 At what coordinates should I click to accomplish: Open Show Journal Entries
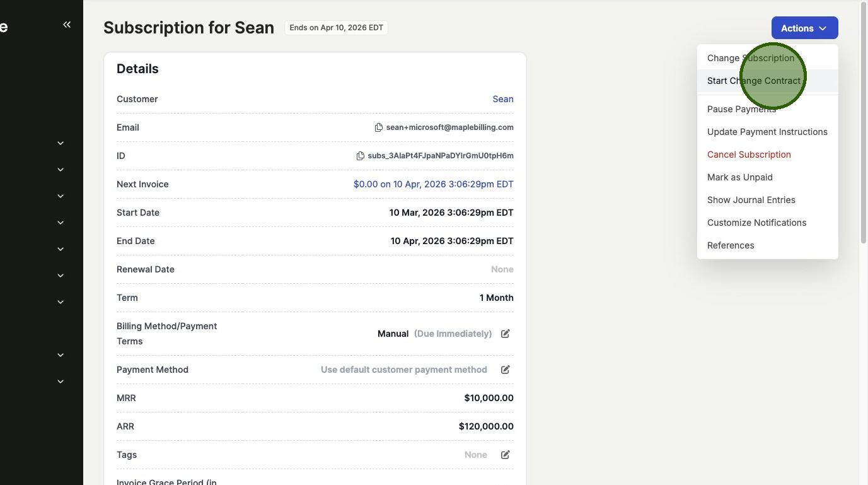pos(751,200)
